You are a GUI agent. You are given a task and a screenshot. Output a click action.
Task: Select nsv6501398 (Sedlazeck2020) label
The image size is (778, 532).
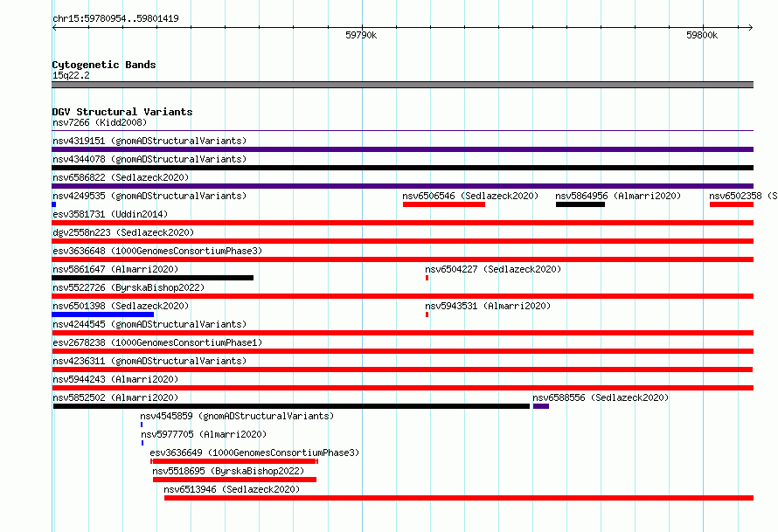[121, 306]
